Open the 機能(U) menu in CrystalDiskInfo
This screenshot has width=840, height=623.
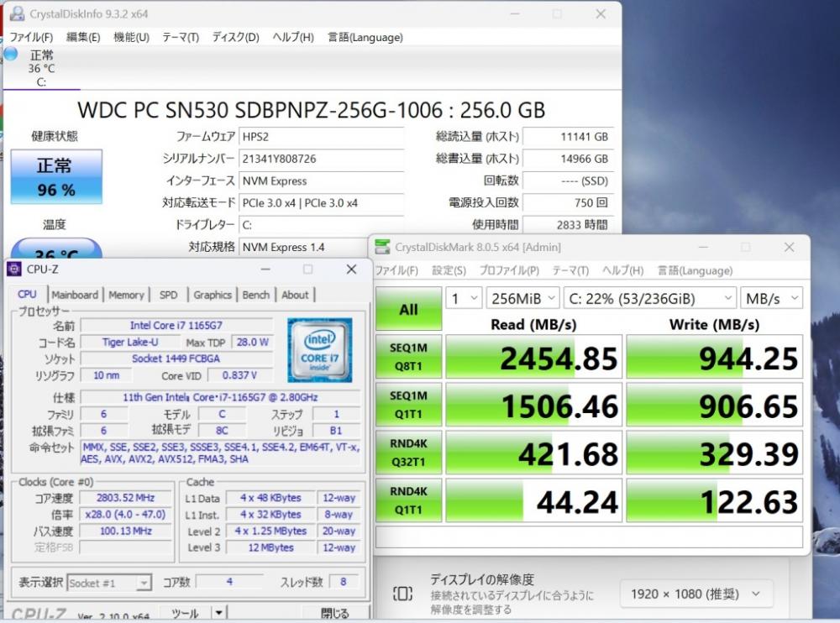131,38
